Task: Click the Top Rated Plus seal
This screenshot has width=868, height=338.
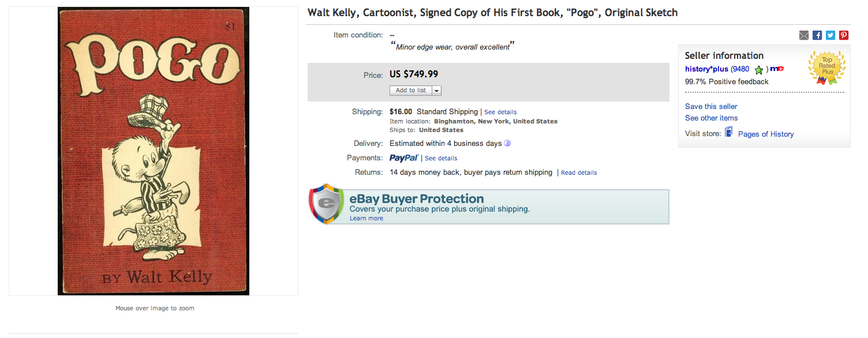Action: click(826, 67)
